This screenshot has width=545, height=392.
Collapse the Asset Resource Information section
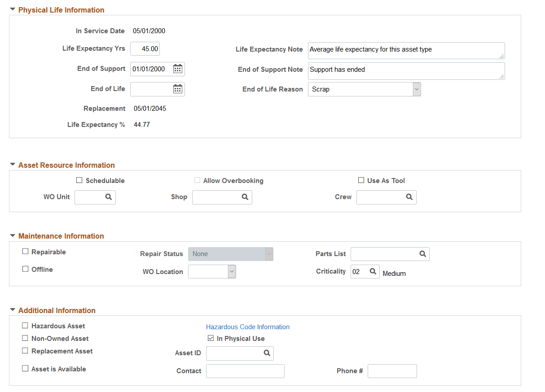[12, 165]
